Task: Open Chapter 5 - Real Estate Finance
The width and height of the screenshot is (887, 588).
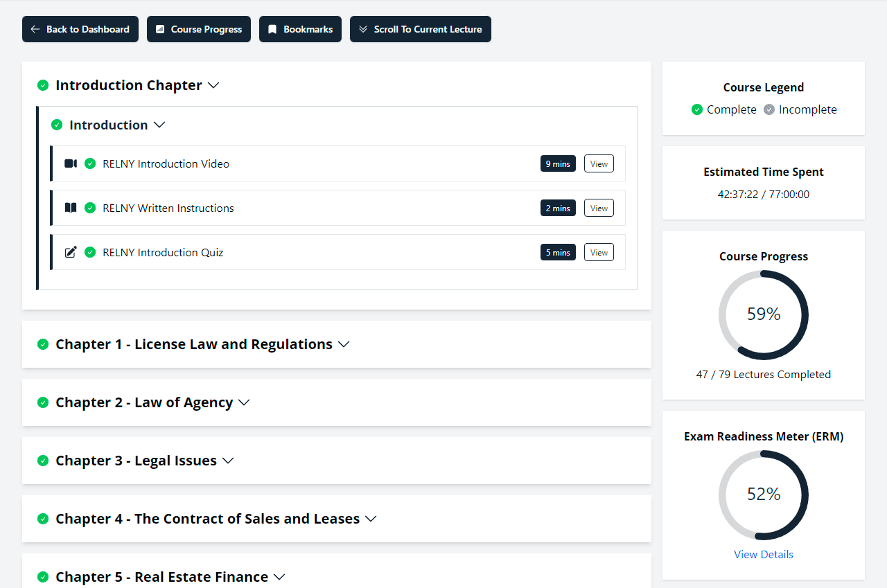Action: pyautogui.click(x=279, y=577)
